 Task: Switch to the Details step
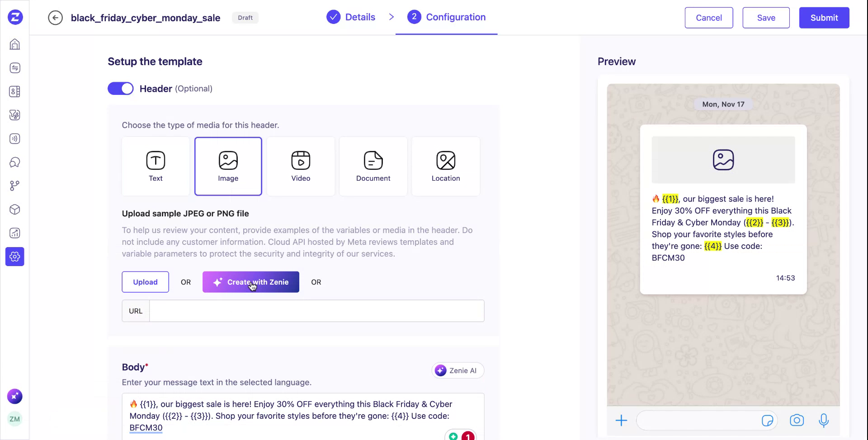[x=350, y=17]
